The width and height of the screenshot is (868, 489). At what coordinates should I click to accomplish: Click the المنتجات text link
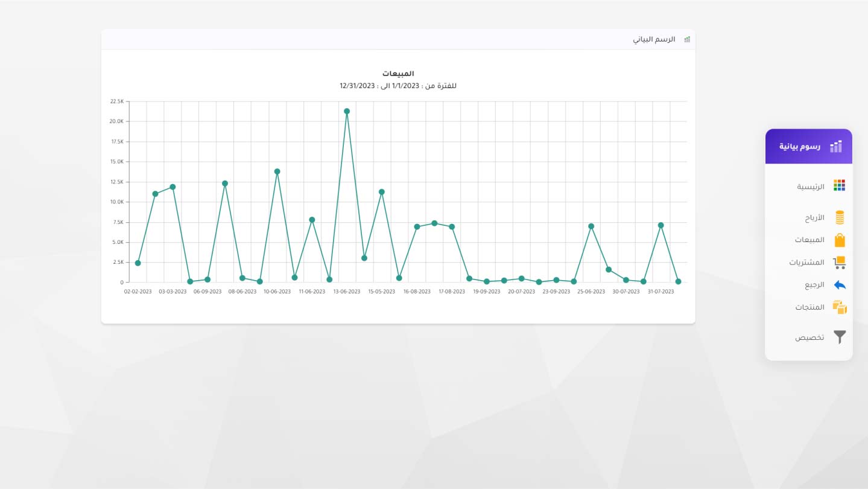809,307
